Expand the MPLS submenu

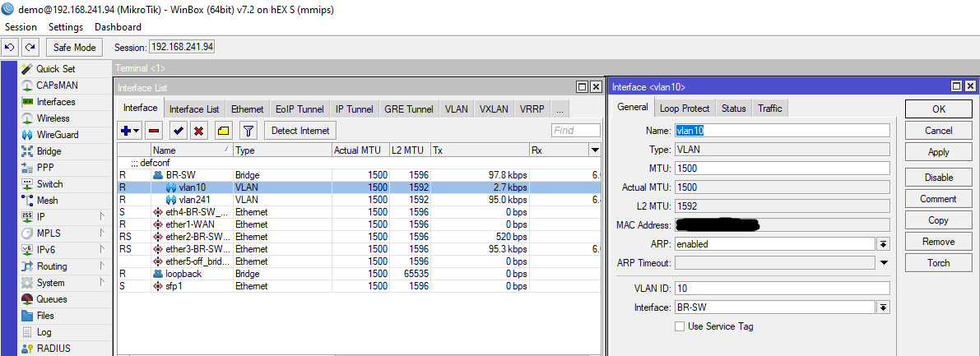tap(101, 233)
